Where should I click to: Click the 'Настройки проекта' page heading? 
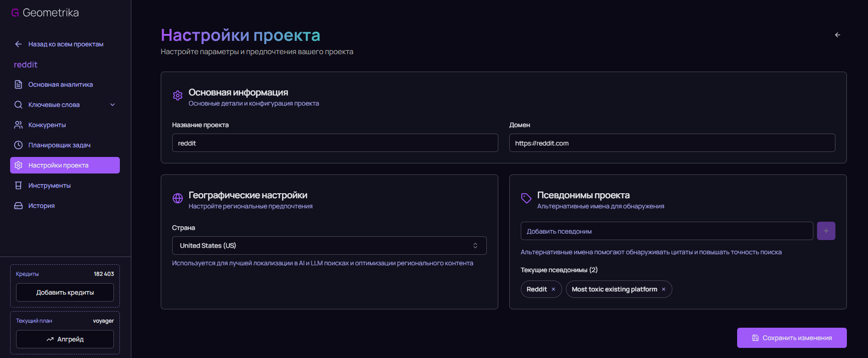[241, 35]
